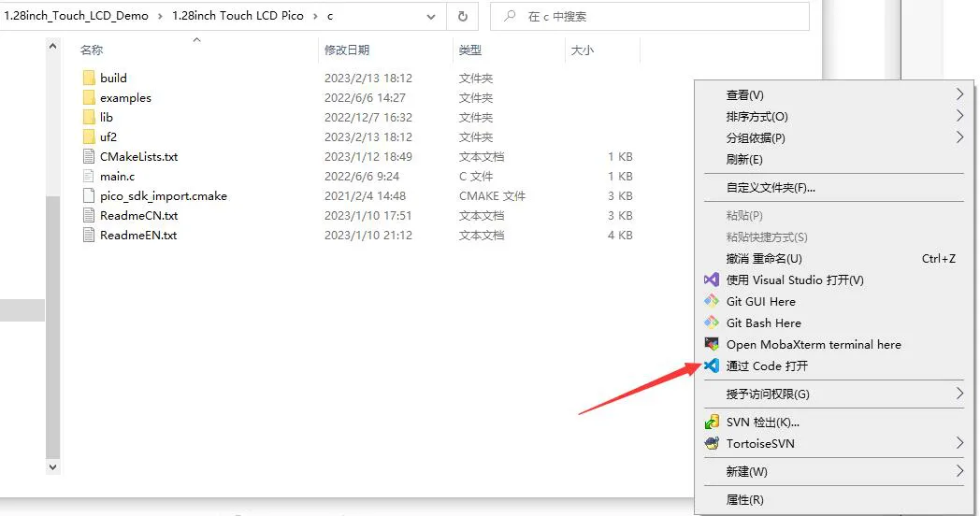Click the MobaXterm terminal icon
The image size is (980, 516).
(712, 344)
